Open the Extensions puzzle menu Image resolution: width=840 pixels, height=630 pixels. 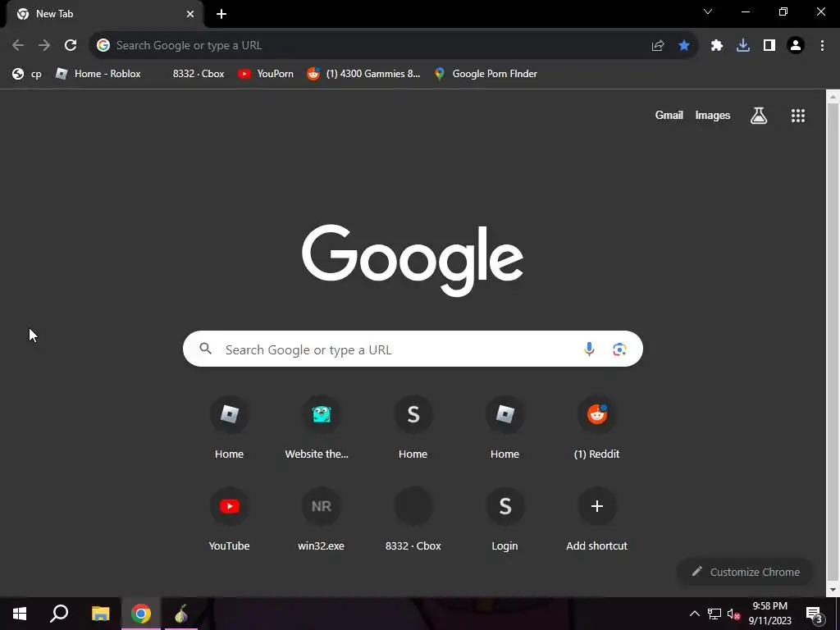click(717, 46)
